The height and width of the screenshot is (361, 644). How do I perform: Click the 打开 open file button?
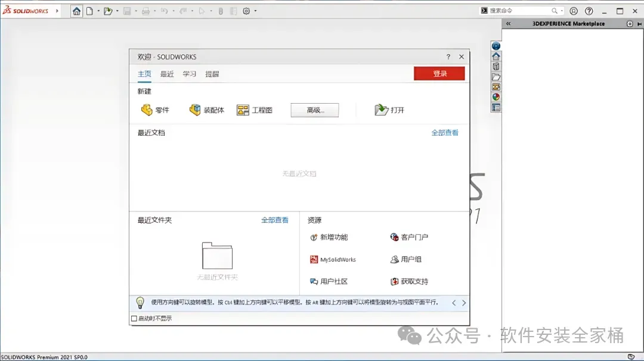(389, 110)
